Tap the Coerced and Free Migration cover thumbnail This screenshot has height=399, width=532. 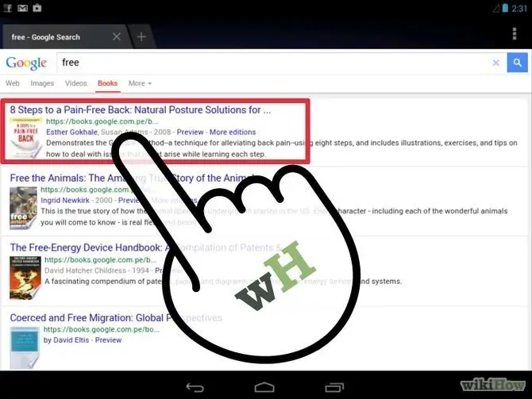(x=25, y=347)
